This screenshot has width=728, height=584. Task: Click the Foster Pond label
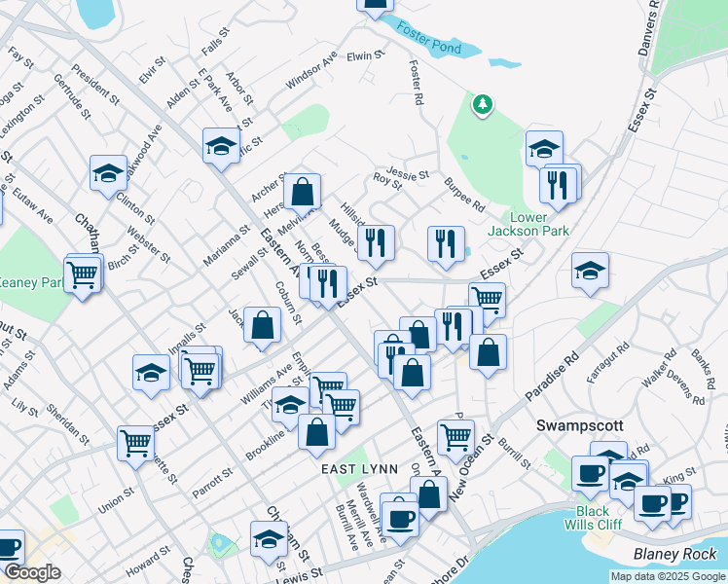[429, 39]
